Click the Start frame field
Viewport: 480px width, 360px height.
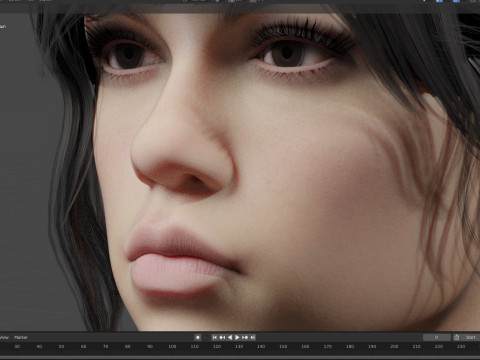tap(471, 337)
